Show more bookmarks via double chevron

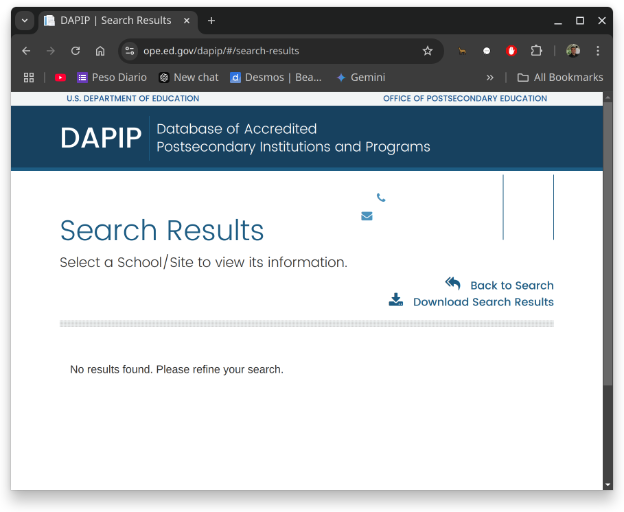point(490,78)
